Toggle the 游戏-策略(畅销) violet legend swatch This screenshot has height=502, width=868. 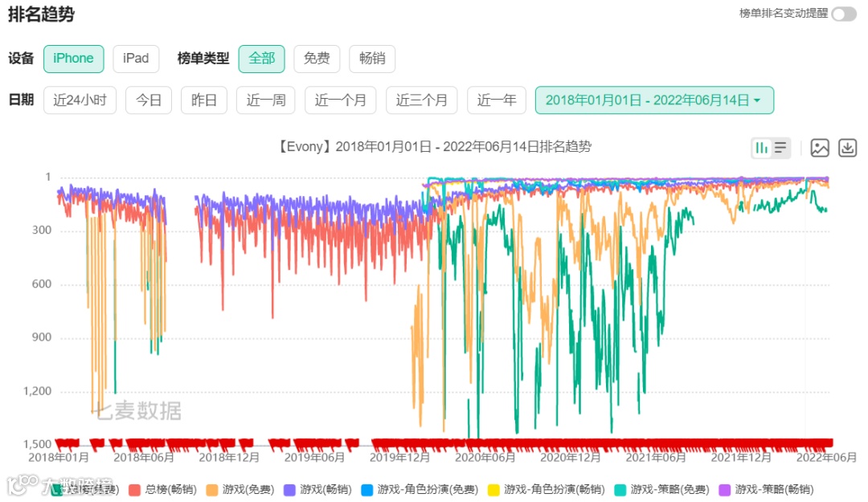point(725,490)
